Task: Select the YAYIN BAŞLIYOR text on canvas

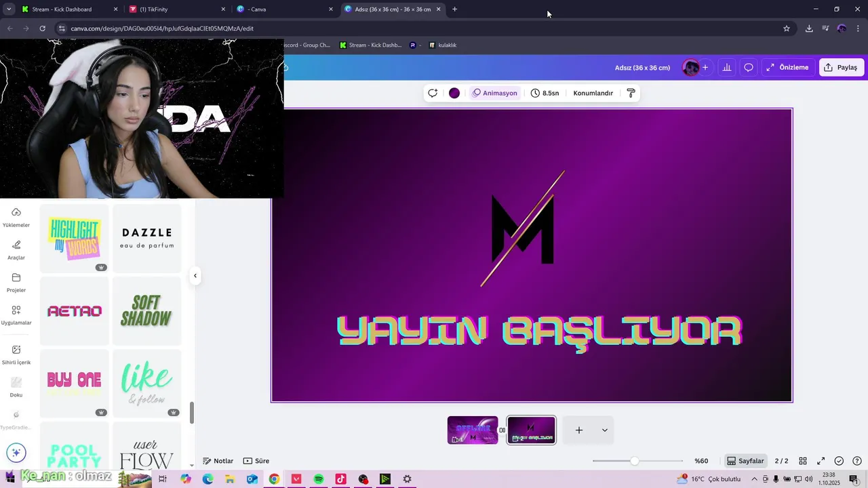Action: tap(539, 332)
